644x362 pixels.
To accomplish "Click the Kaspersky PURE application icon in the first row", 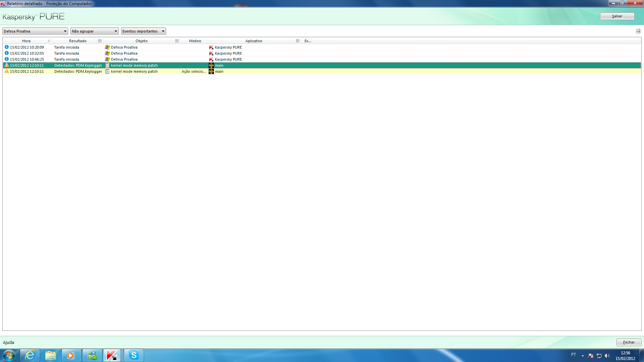I will coord(211,47).
